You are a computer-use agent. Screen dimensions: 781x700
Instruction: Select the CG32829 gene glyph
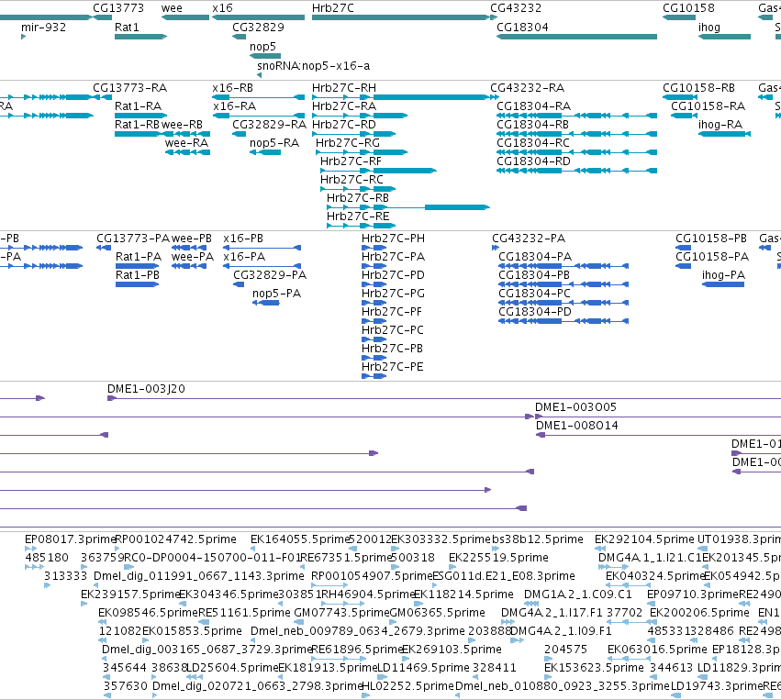click(x=240, y=37)
